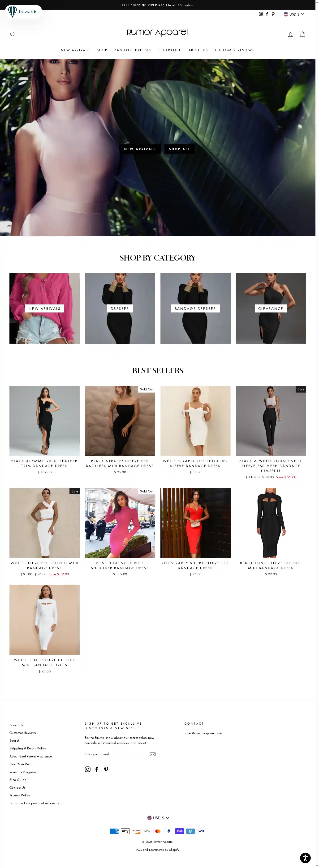The width and height of the screenshot is (319, 868).
Task: Click the account log in icon
Action: (290, 34)
